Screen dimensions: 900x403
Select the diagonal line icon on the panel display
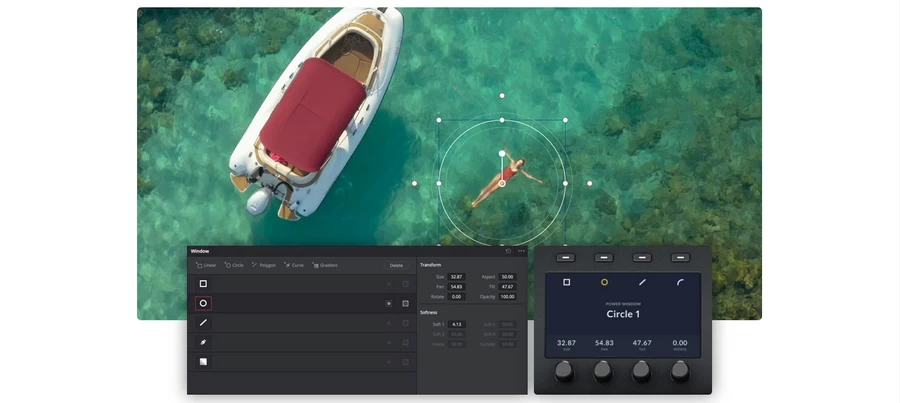tap(642, 282)
